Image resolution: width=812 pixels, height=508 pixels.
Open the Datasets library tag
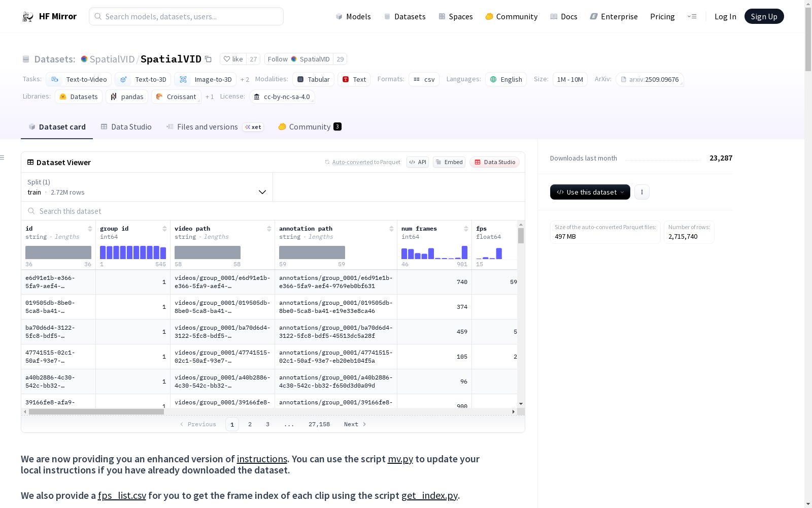79,97
